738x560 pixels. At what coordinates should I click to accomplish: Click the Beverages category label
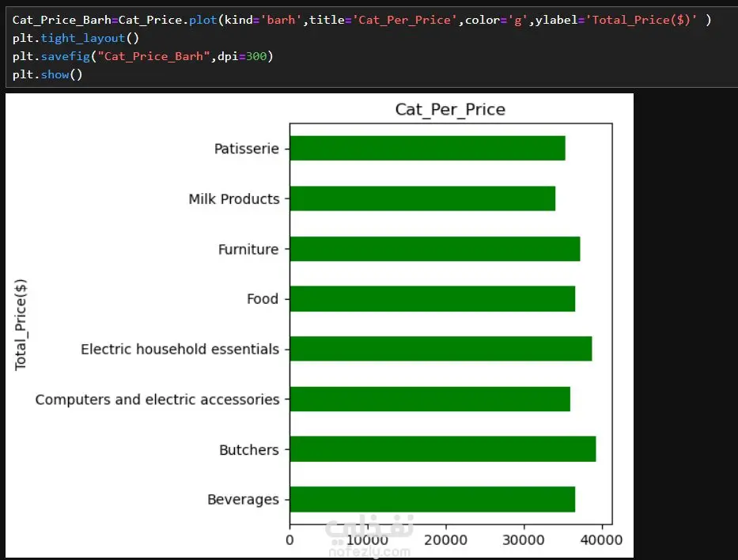point(243,499)
